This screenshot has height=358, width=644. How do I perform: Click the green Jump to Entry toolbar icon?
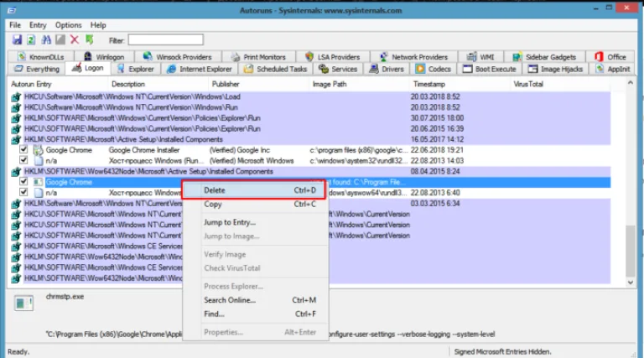[x=89, y=39]
